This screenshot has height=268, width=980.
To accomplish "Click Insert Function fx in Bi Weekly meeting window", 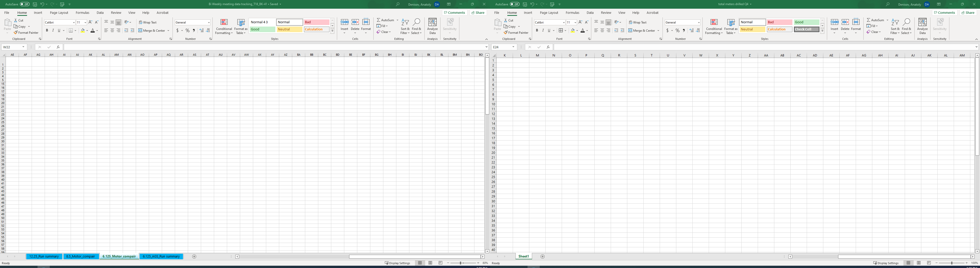I will tap(58, 47).
